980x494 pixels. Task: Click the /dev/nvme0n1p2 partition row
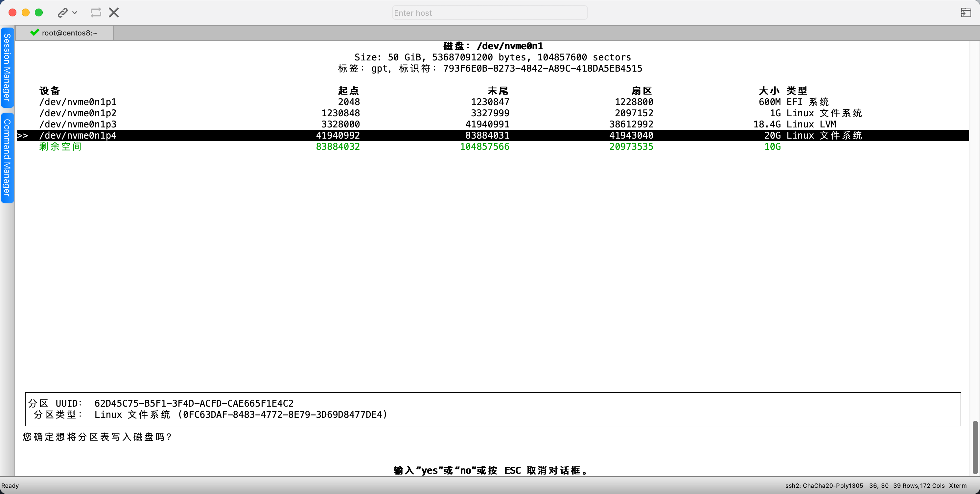pos(78,113)
